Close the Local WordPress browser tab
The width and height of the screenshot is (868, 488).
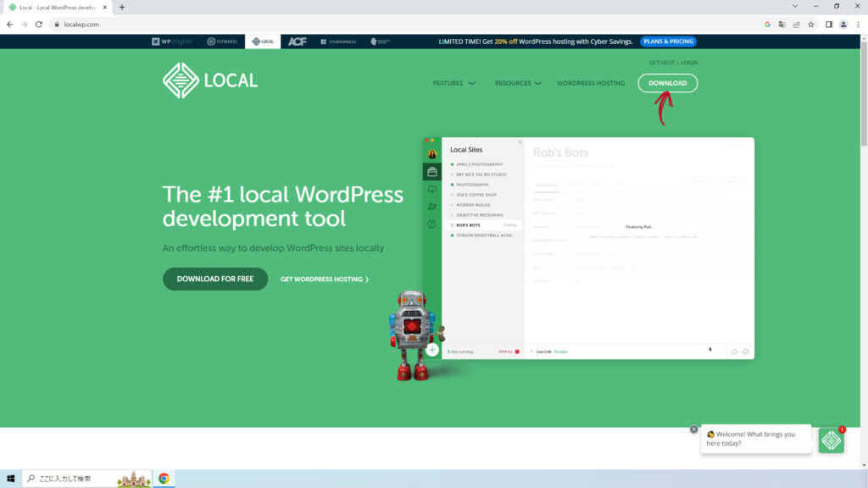coord(104,7)
